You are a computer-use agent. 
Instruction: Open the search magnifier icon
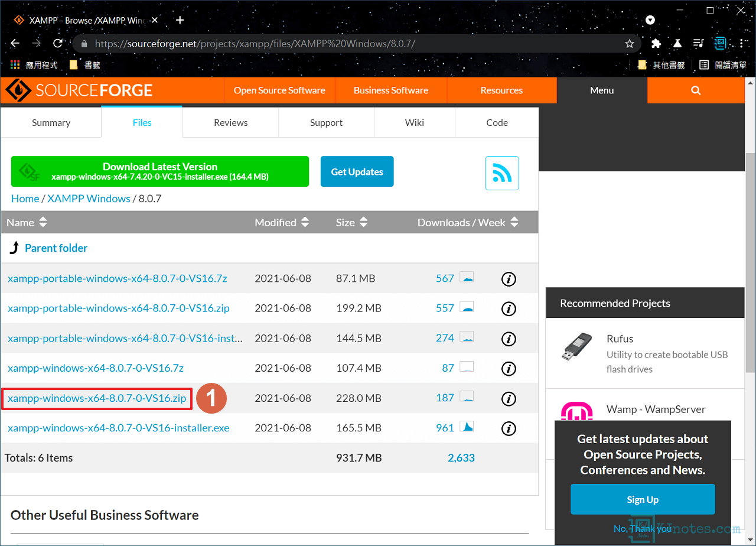coord(696,90)
